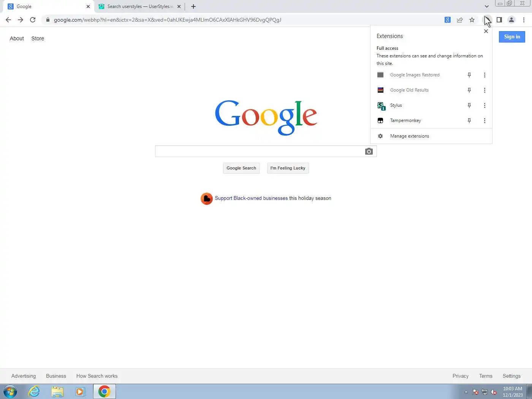Open more actions for Google Old Results
This screenshot has height=399, width=532.
484,90
